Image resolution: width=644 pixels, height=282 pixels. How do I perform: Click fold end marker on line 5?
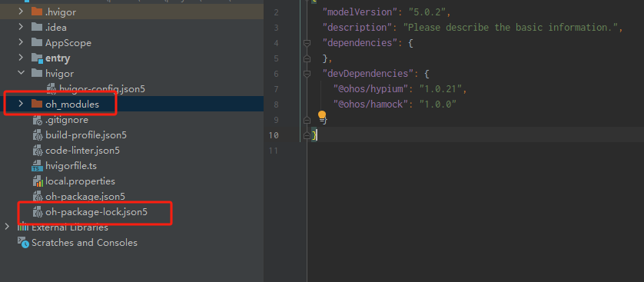pos(307,58)
